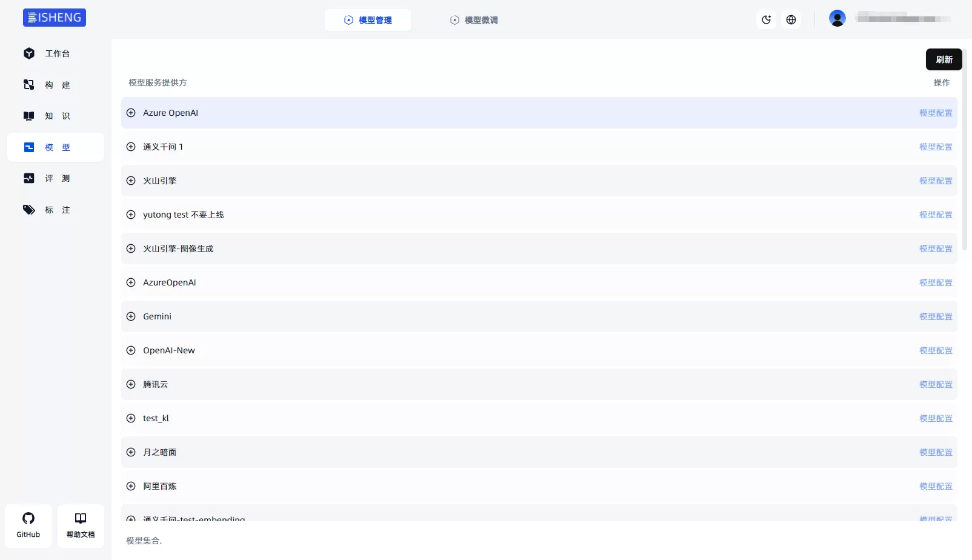Open the 工作台 workbench sidebar icon
Screen dimensions: 972x560
coord(29,53)
